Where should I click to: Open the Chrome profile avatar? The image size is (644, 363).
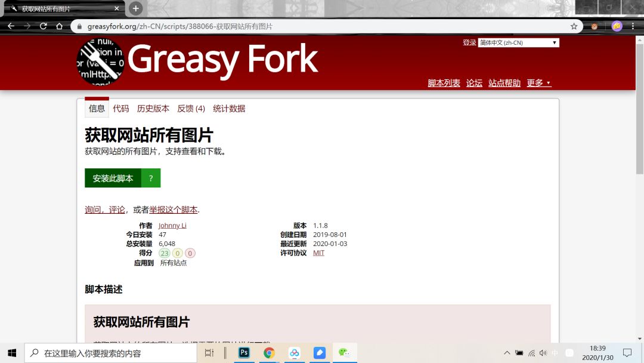(617, 26)
